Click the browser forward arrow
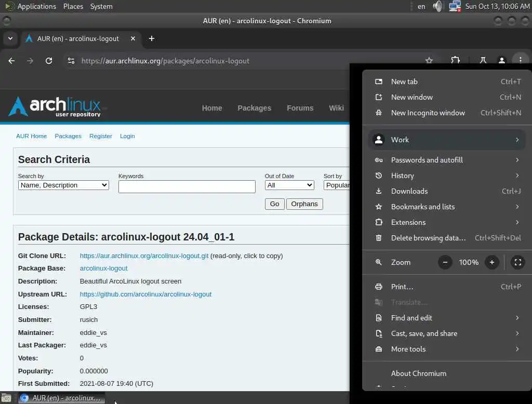This screenshot has height=404, width=532. (x=30, y=61)
